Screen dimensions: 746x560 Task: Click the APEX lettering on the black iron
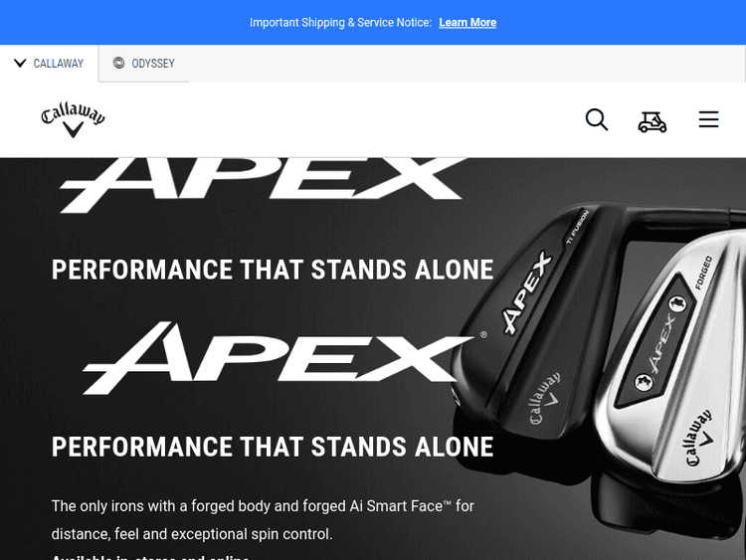click(527, 293)
